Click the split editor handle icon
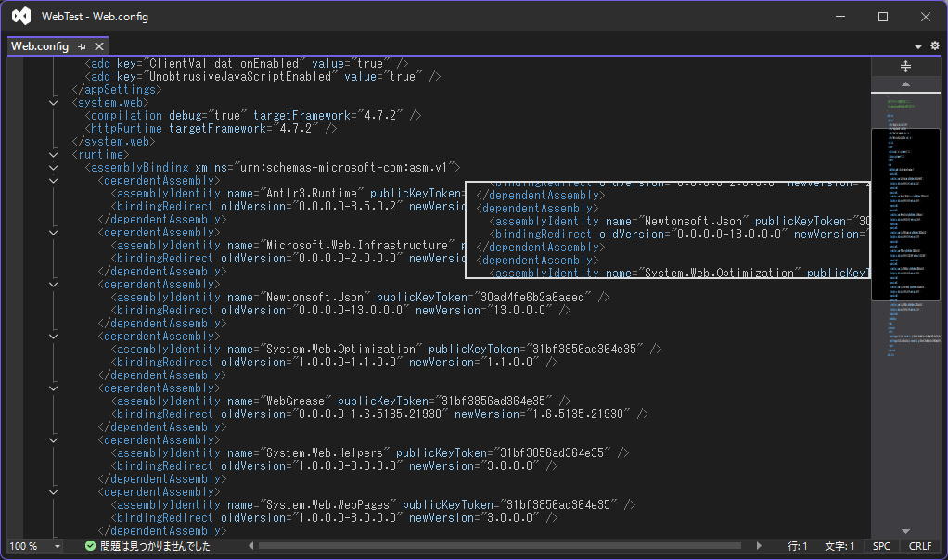This screenshot has width=948, height=560. (905, 67)
